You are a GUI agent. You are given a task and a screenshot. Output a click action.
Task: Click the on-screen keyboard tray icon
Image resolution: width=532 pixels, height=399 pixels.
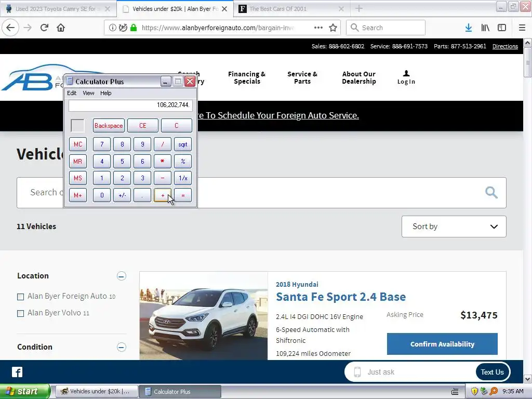tap(455, 392)
